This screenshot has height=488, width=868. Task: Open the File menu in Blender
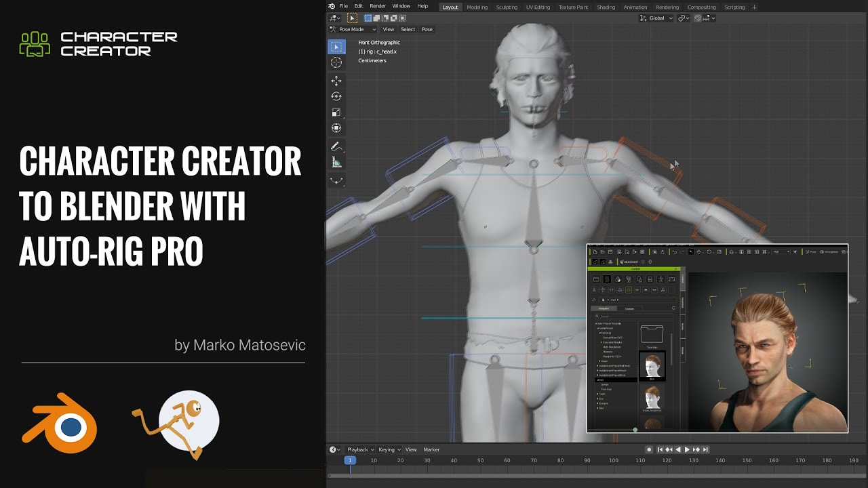coord(344,6)
